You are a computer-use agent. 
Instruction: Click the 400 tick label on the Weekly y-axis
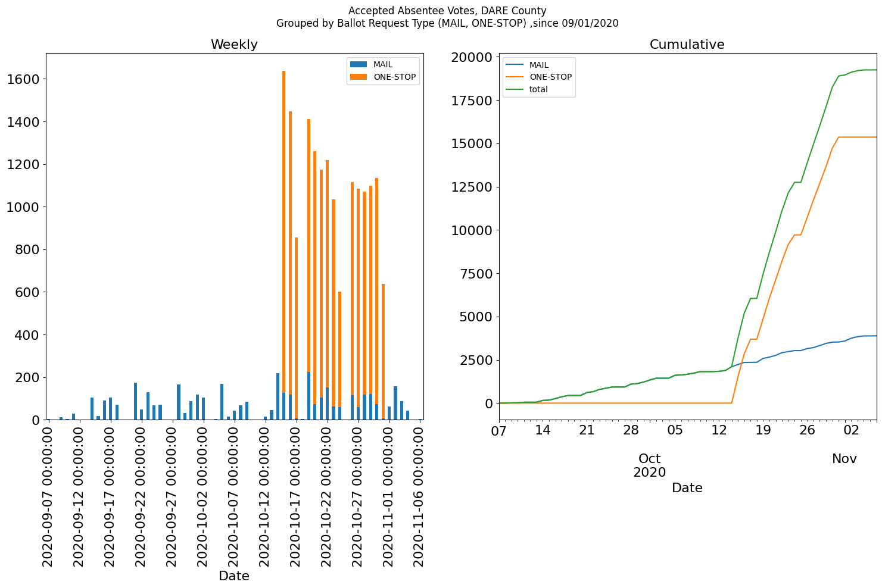click(27, 335)
